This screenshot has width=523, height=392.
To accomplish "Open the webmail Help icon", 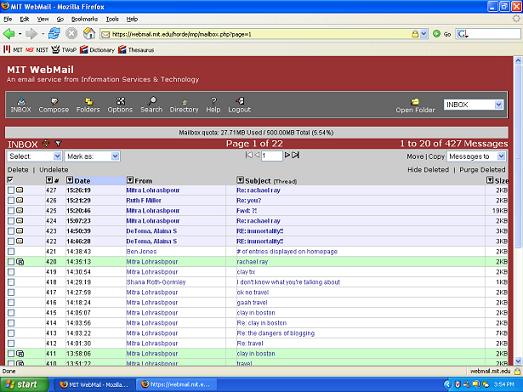I will point(213,104).
